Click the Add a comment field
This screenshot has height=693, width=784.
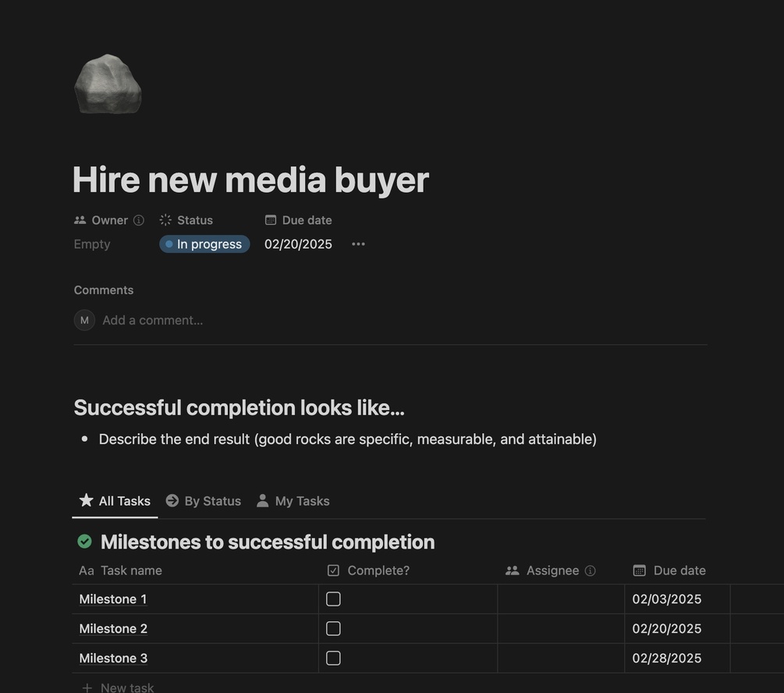(x=152, y=320)
